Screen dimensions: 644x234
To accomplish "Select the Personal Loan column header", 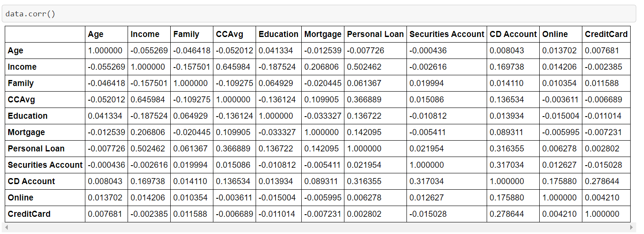I will click(375, 34).
